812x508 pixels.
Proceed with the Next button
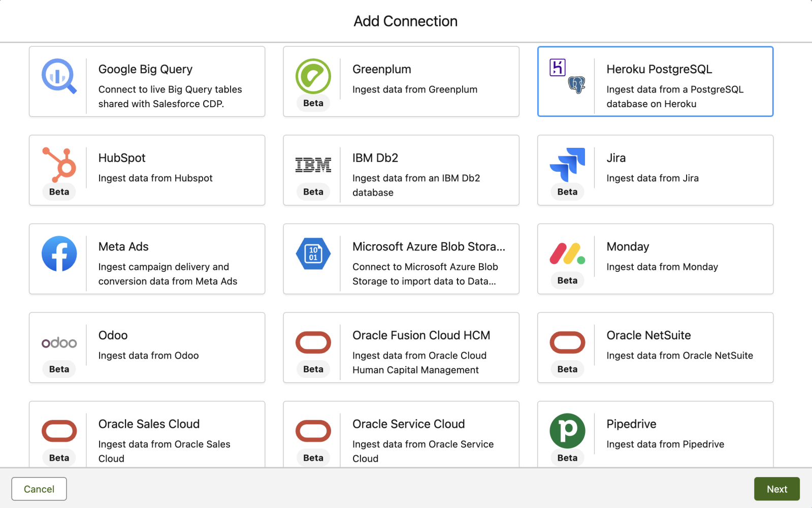pos(777,489)
